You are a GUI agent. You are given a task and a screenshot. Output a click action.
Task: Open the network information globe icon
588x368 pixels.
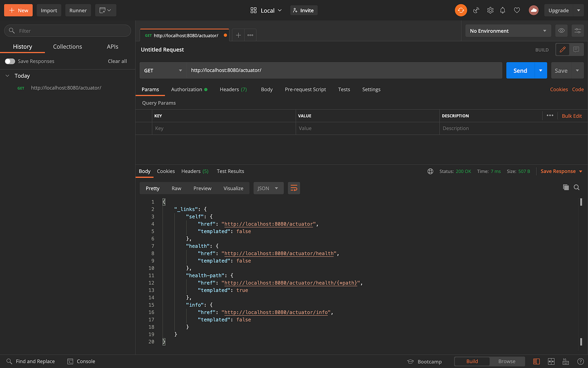click(429, 171)
